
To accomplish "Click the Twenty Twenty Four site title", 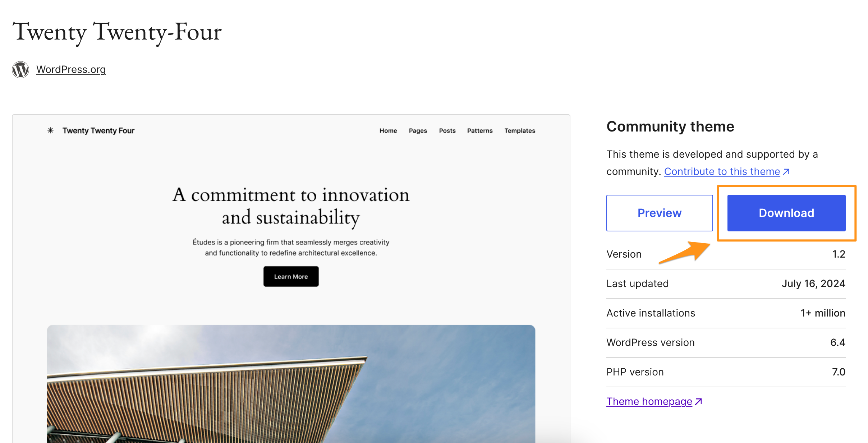I will (x=98, y=131).
